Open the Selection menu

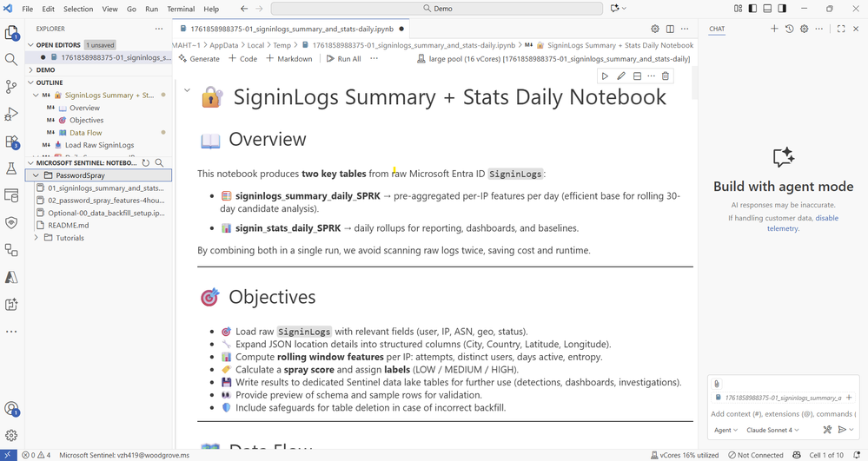pyautogui.click(x=78, y=9)
